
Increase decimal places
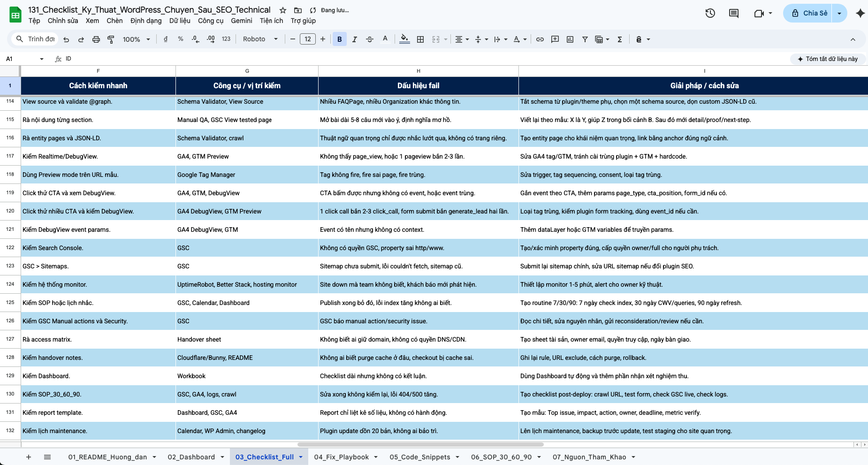(x=211, y=39)
